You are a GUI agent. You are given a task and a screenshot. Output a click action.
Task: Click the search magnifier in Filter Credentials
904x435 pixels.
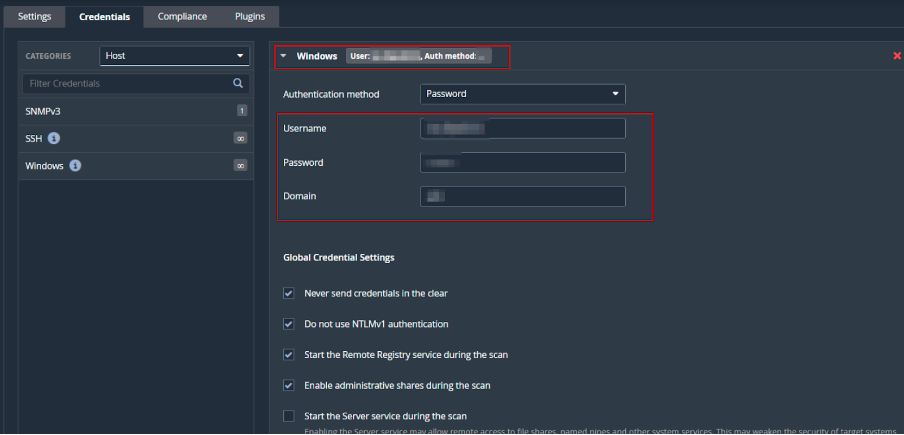238,83
